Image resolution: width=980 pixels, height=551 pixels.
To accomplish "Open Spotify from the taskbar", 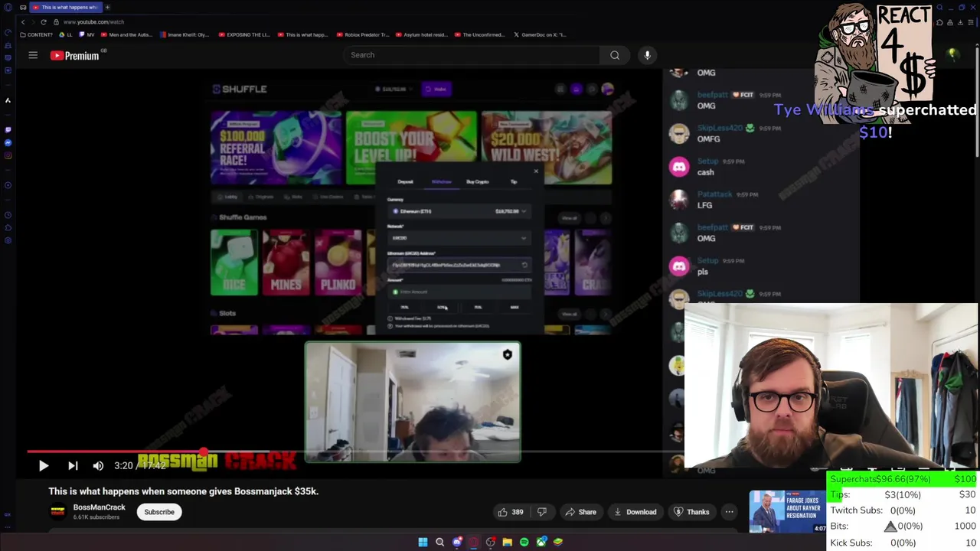I will pos(524,542).
